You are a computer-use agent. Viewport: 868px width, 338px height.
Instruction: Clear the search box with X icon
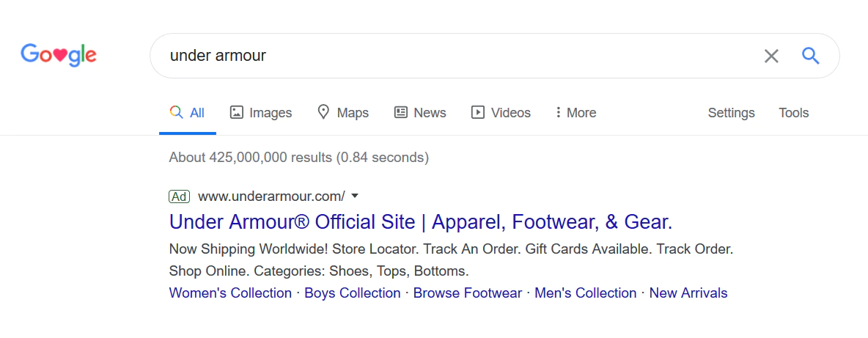(771, 56)
